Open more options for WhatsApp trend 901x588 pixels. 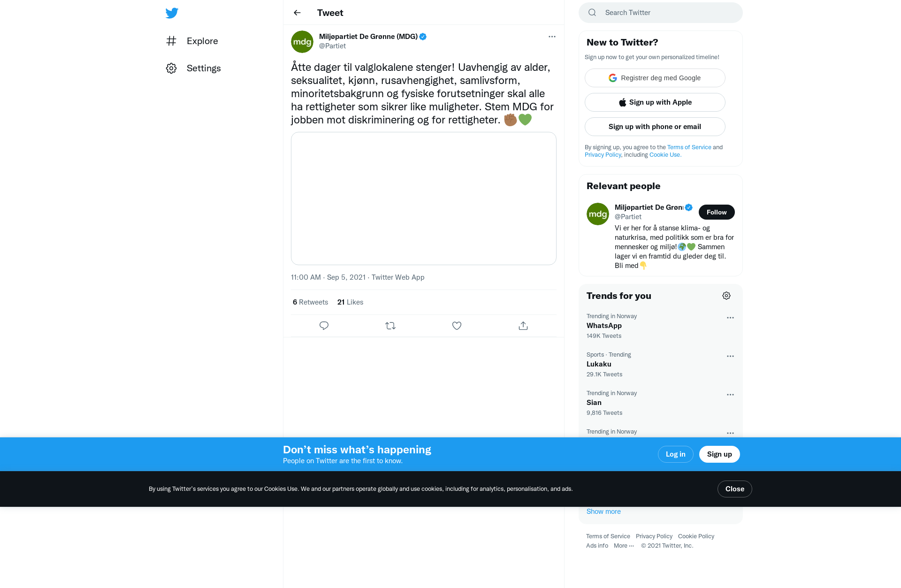pyautogui.click(x=730, y=318)
